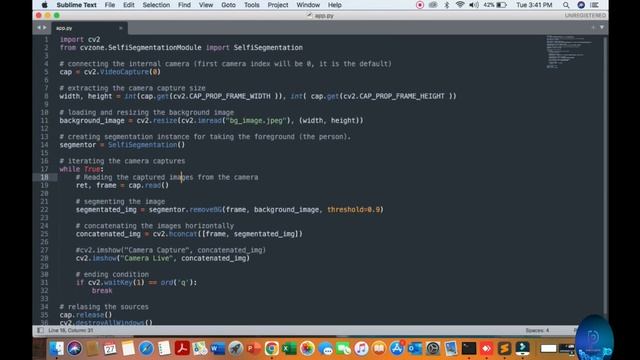Open the Window menu

pos(308,5)
